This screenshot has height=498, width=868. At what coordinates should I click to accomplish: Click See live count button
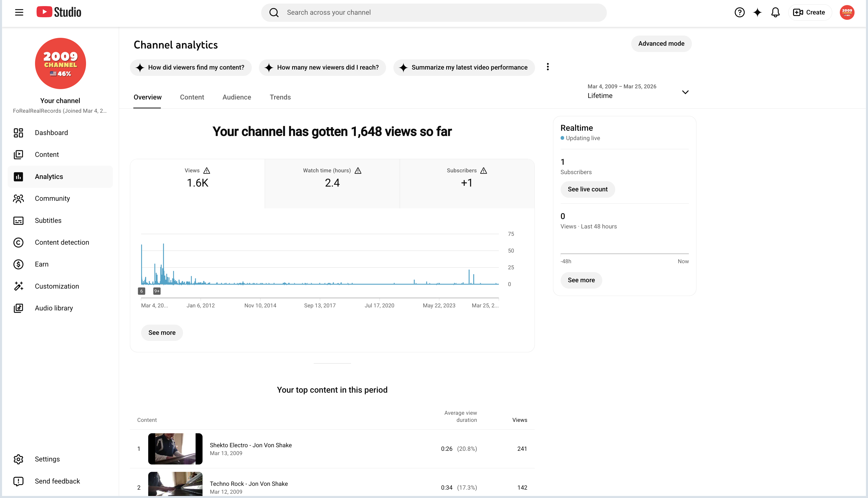pyautogui.click(x=588, y=190)
